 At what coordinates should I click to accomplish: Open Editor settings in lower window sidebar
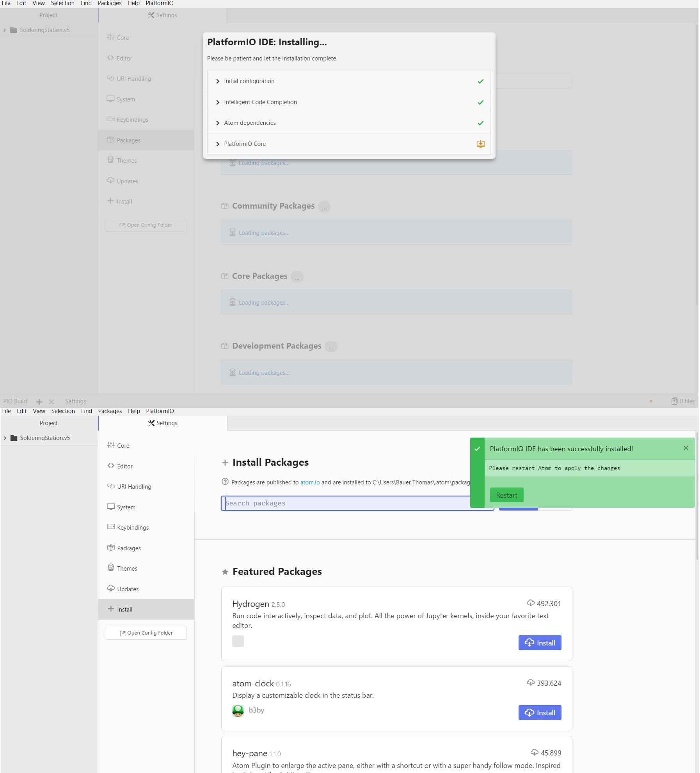tap(146, 466)
